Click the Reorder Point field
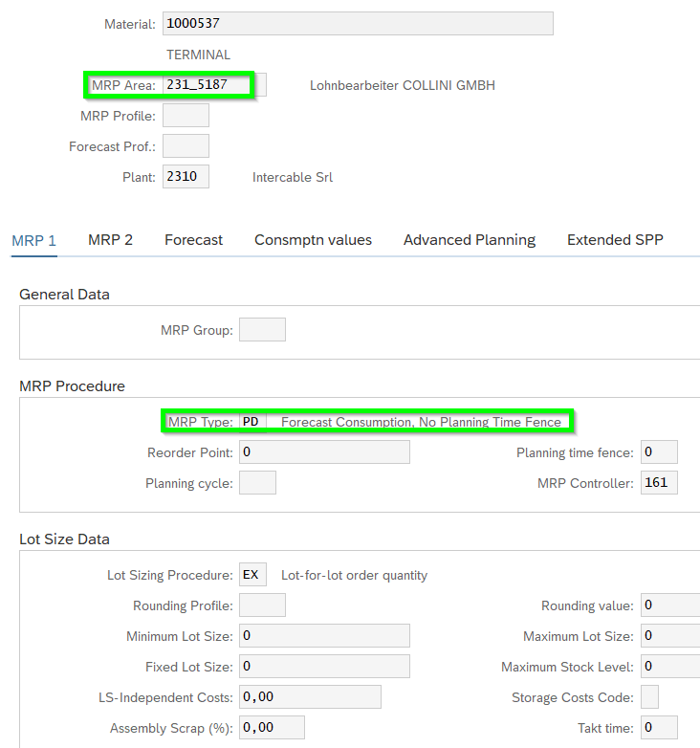This screenshot has height=748, width=700. pyautogui.click(x=324, y=452)
